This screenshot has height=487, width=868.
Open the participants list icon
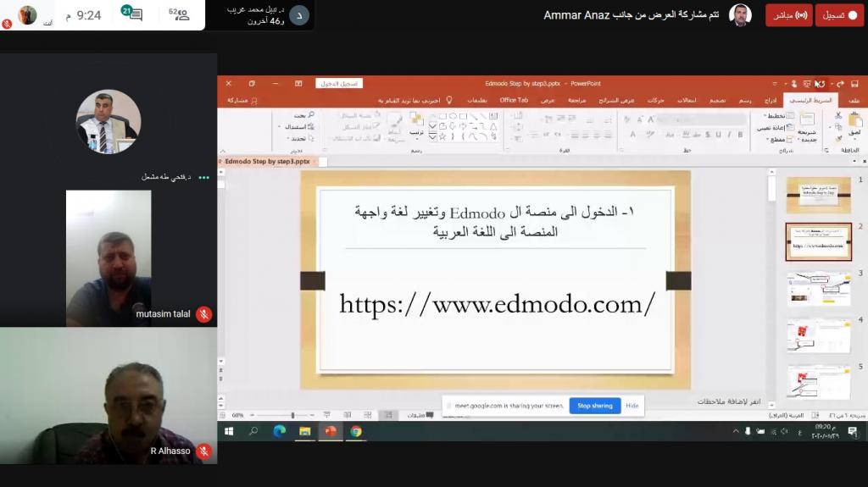(x=181, y=14)
